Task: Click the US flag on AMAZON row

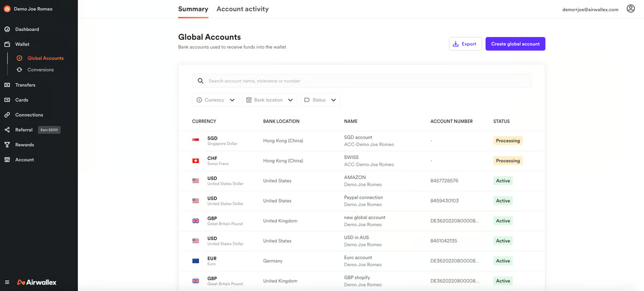Action: [196, 180]
